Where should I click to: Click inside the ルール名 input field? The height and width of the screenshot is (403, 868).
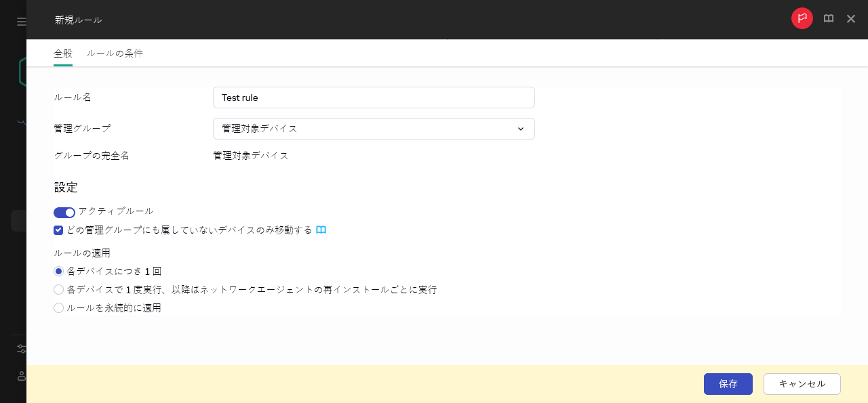[x=374, y=98]
